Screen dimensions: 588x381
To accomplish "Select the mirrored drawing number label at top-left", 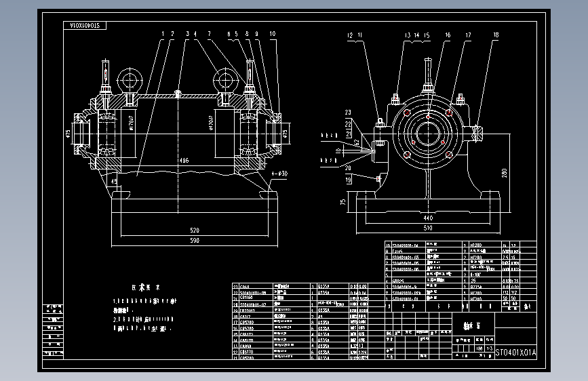I will pos(85,26).
